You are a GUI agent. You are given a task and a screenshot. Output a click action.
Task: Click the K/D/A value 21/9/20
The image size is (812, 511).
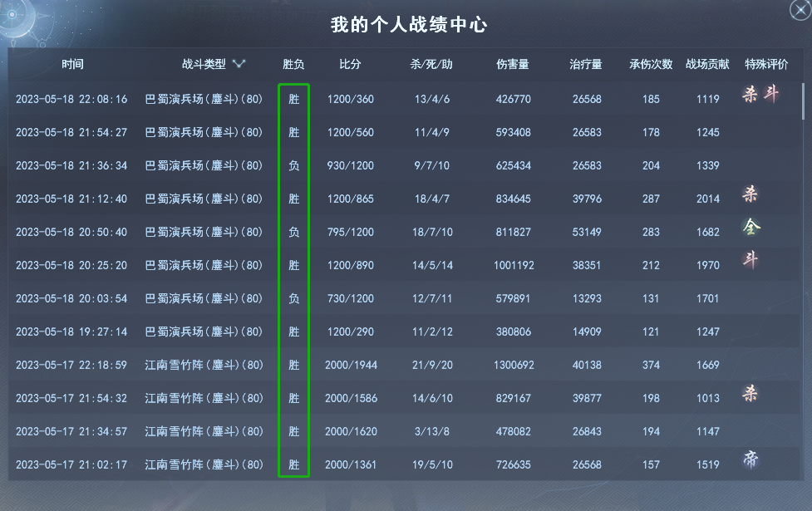tap(432, 365)
